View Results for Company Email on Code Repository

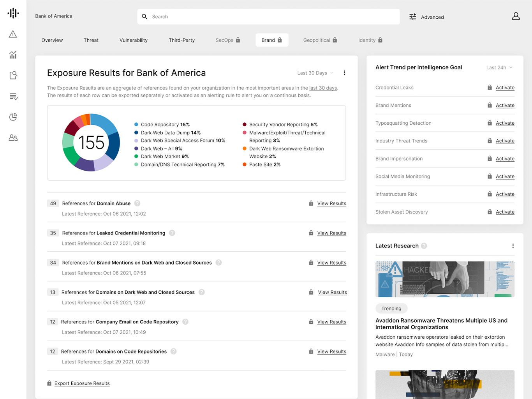332,322
